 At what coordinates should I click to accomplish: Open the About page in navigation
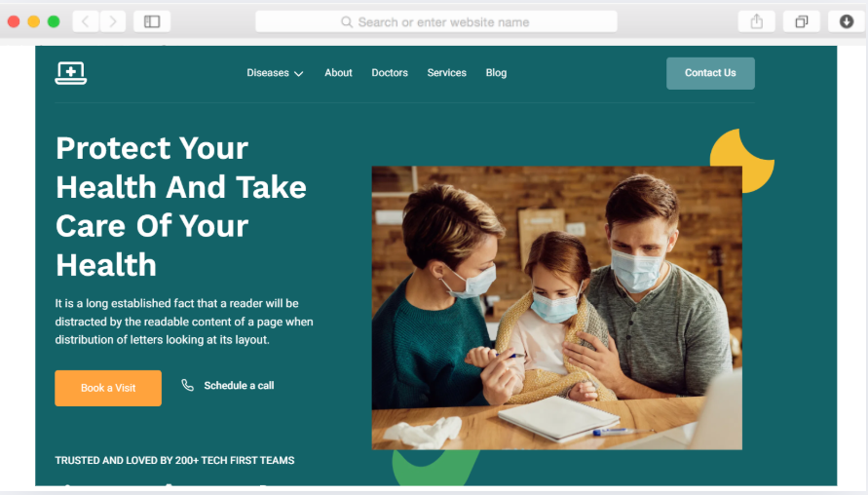tap(338, 73)
